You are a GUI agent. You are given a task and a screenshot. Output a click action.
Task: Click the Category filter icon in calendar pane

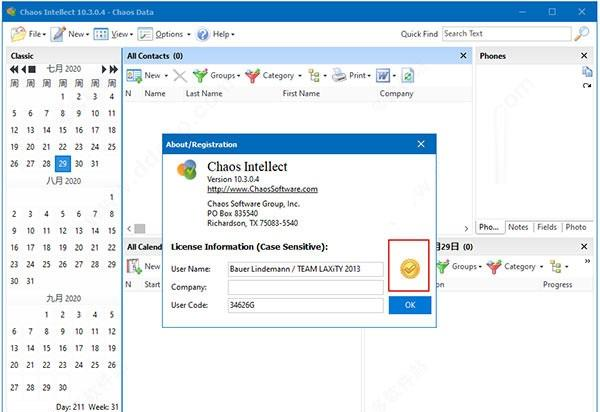[x=494, y=267]
